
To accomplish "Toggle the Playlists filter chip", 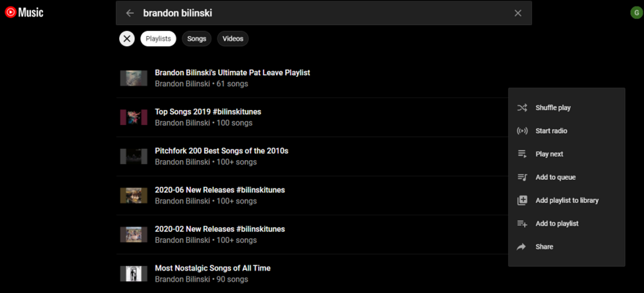I will [158, 39].
